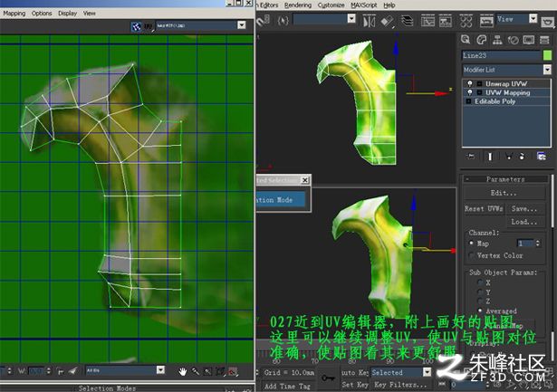Switch to the Modify command panel tab
The image size is (557, 392).
[481, 40]
